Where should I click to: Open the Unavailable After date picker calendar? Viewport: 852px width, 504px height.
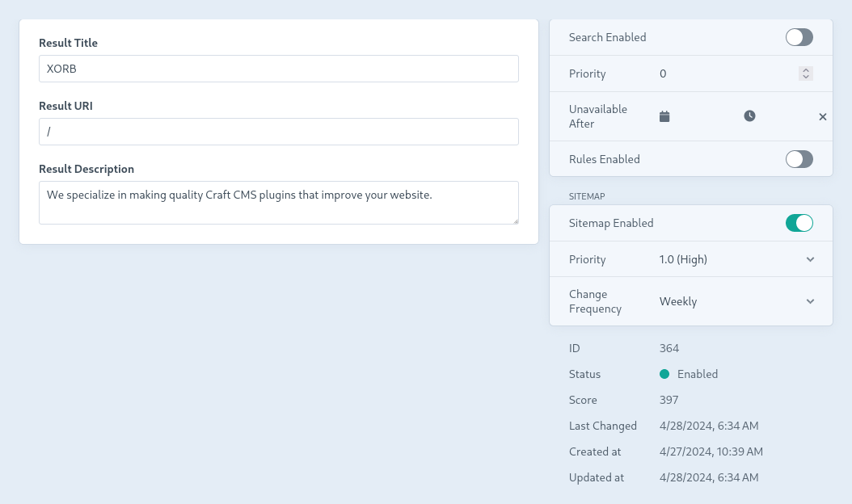pyautogui.click(x=664, y=115)
